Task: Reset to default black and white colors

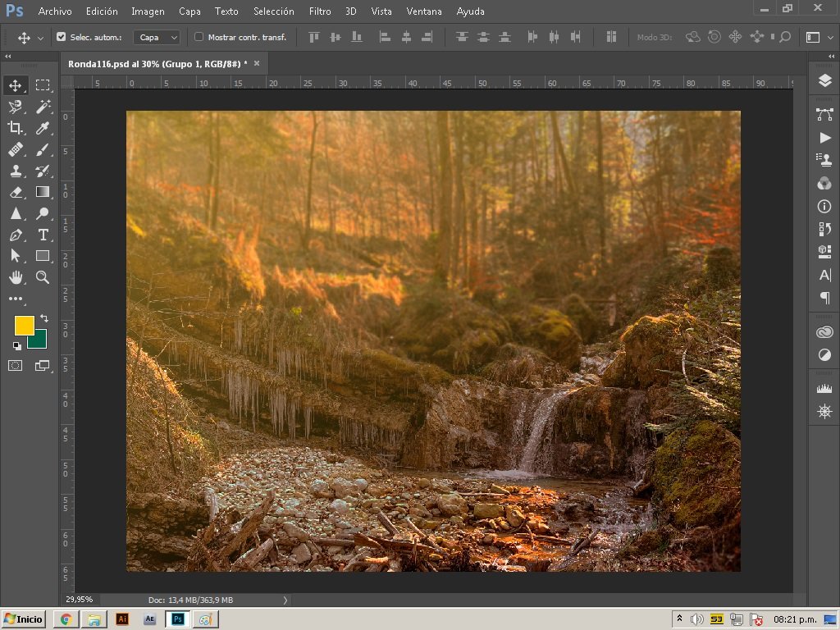Action: pyautogui.click(x=17, y=345)
